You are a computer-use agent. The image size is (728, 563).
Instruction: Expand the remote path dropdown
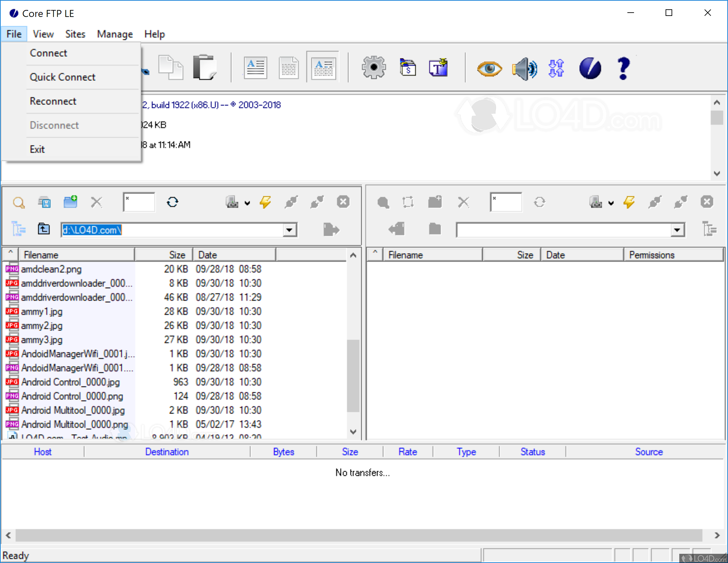[x=677, y=230]
